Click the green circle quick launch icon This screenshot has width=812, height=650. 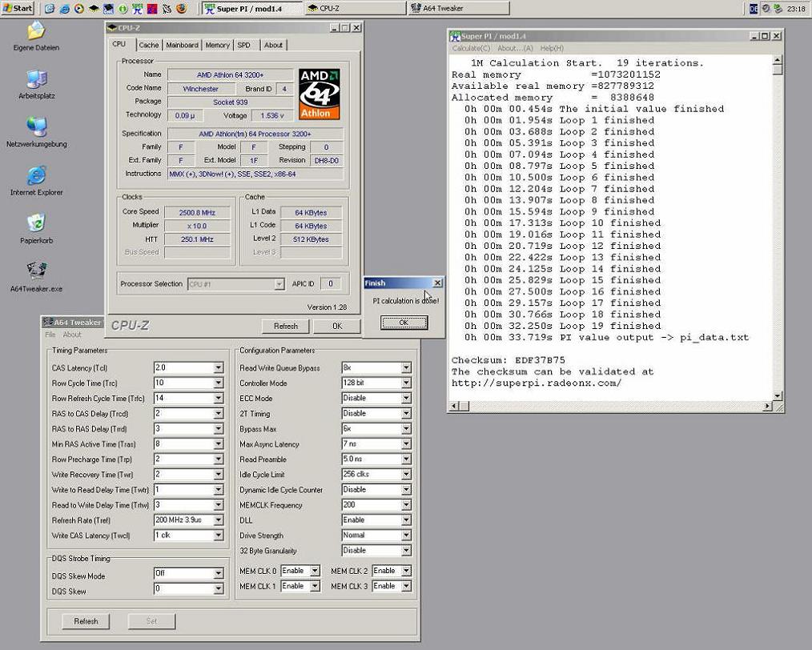click(123, 8)
